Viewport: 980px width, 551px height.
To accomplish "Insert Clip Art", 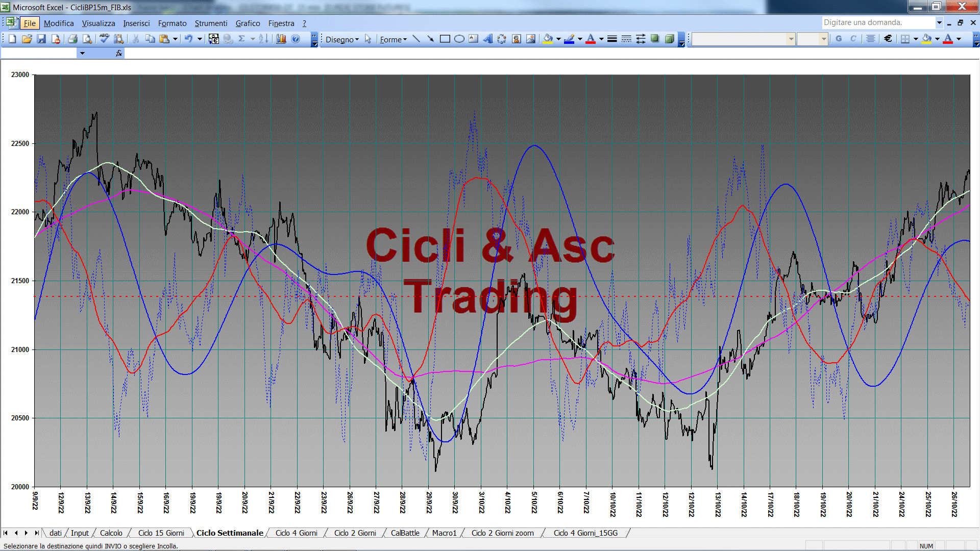I will (517, 39).
